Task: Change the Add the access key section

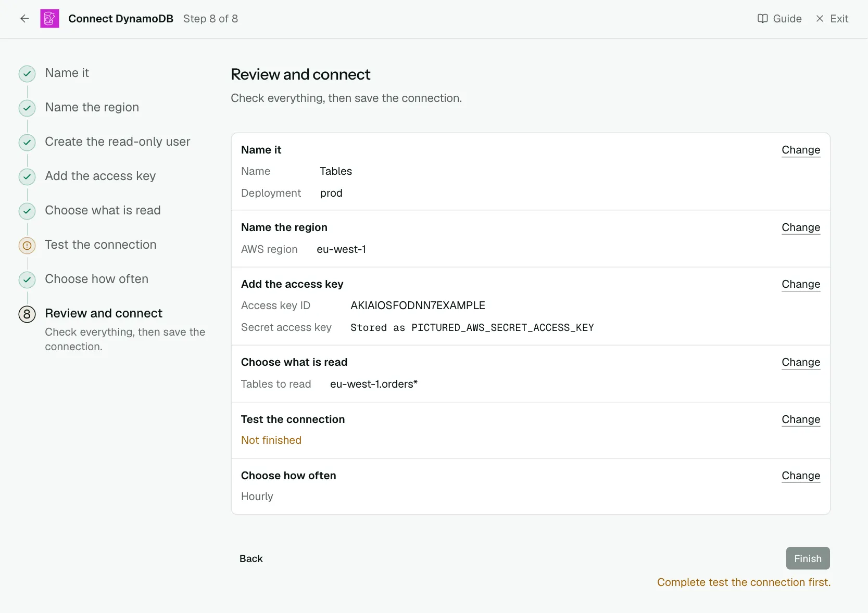Action: point(801,284)
